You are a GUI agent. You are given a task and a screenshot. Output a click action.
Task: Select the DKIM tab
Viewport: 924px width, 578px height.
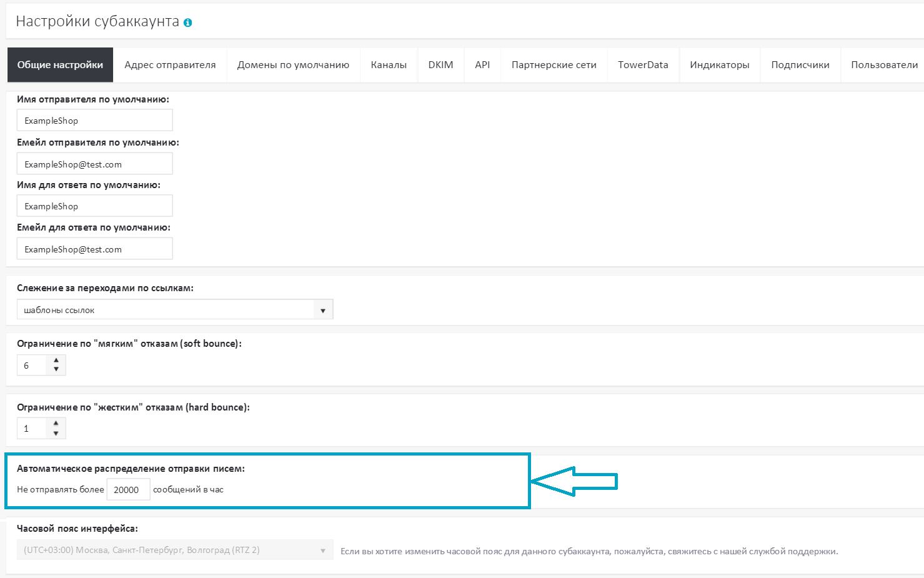pos(440,65)
